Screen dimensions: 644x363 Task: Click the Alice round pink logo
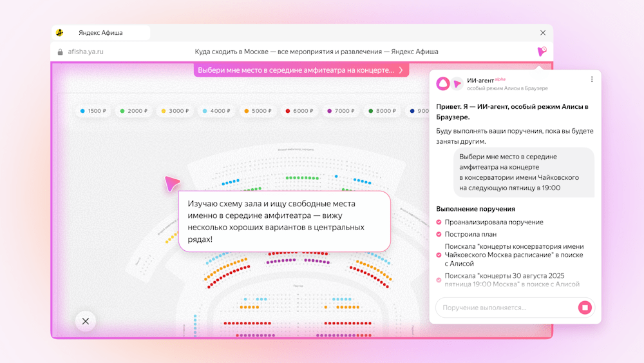point(443,83)
